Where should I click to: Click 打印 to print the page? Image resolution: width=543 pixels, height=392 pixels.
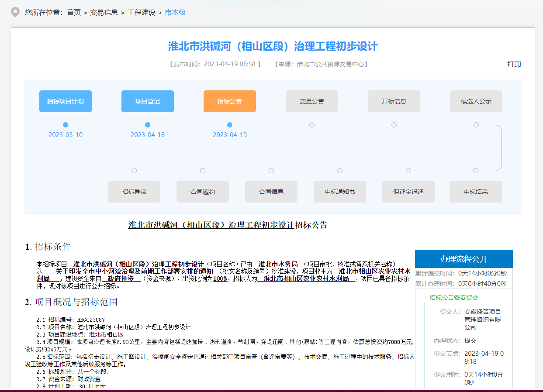coord(514,64)
